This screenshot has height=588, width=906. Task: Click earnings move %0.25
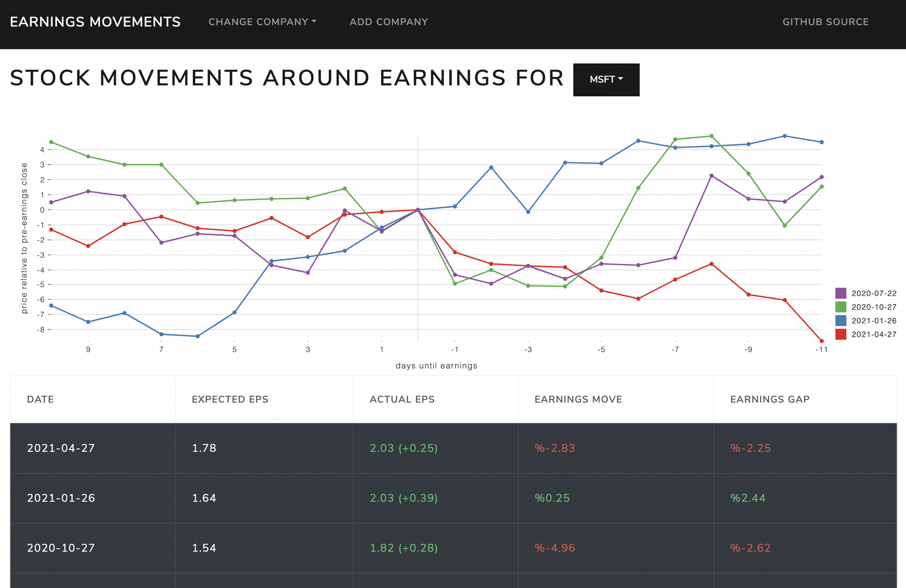552,498
